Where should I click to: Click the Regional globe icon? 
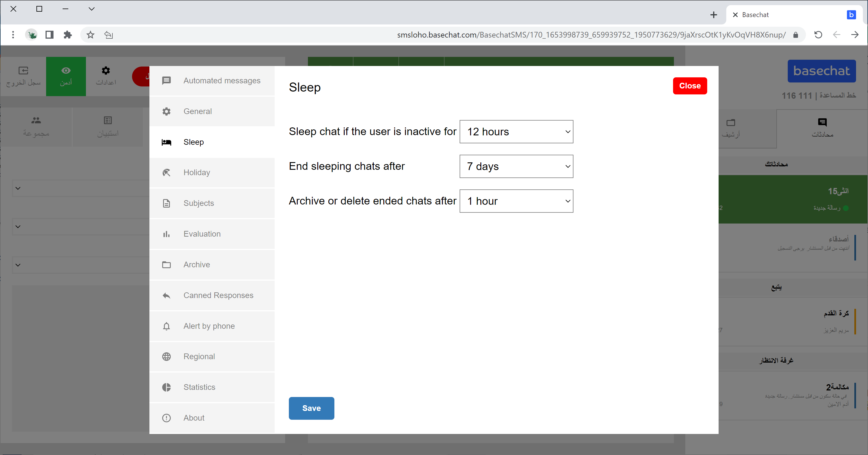[166, 357]
